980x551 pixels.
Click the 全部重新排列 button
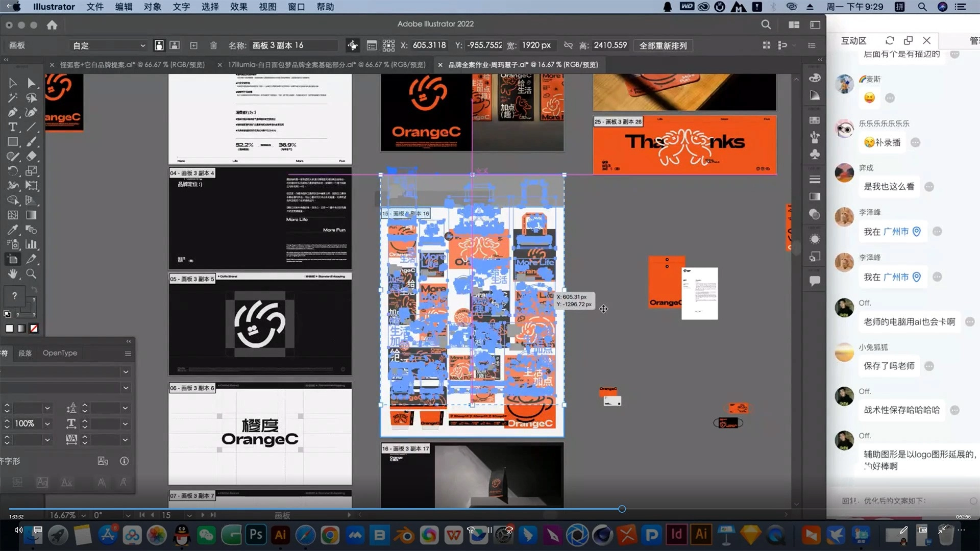coord(663,45)
